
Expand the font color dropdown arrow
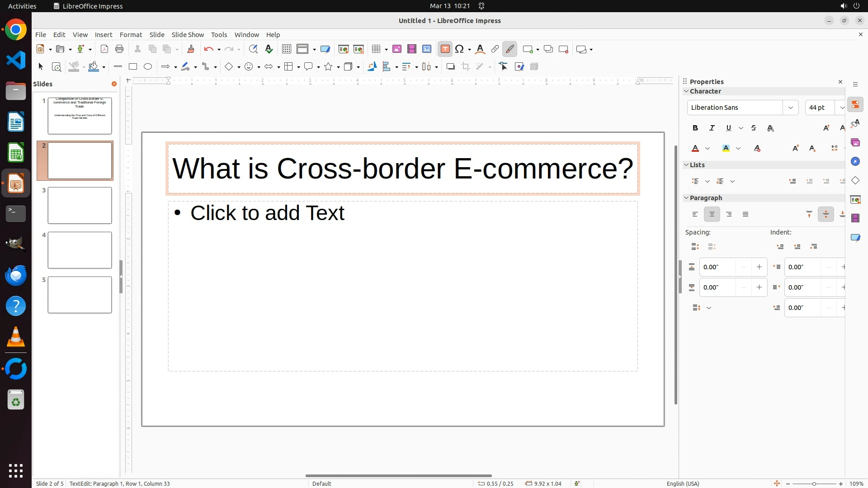[x=708, y=149]
